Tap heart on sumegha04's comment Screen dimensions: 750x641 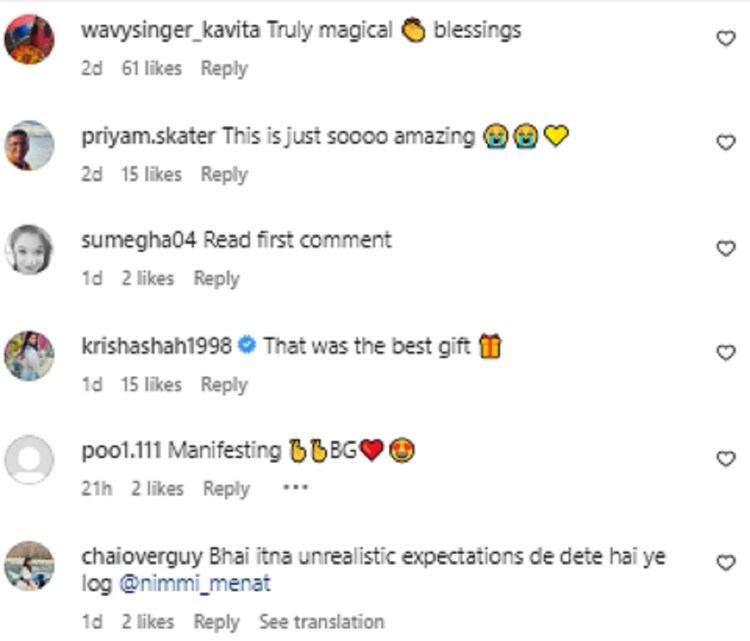(727, 249)
